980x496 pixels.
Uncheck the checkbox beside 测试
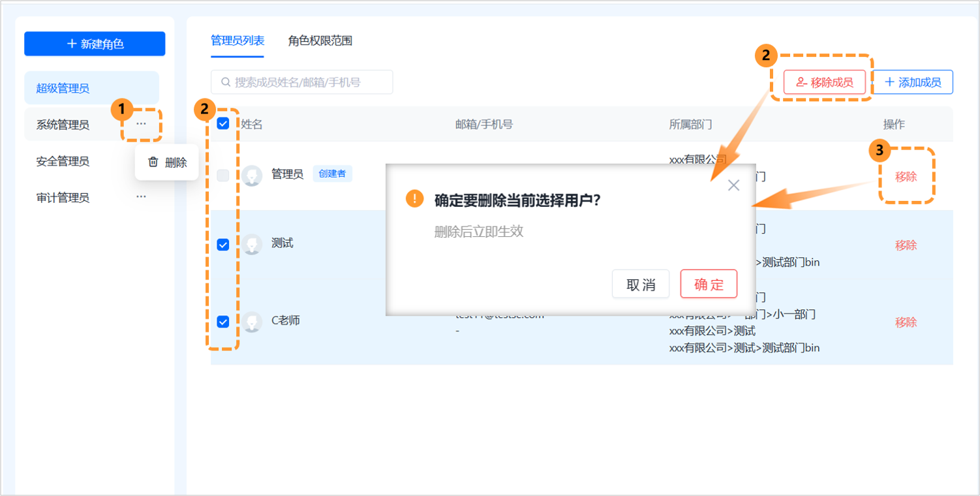point(222,244)
